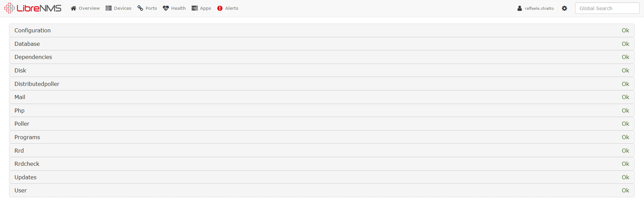
Task: Click the Ok status for Mail
Action: [x=625, y=97]
